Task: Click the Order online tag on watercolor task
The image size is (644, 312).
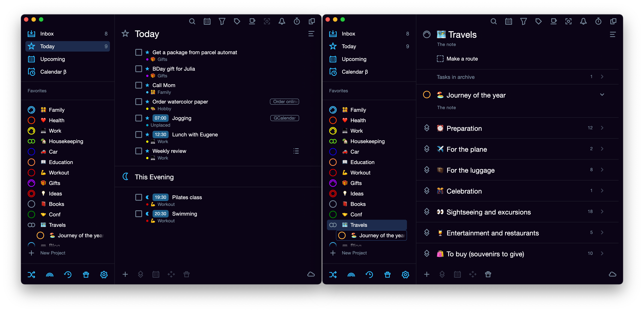Action: pyautogui.click(x=285, y=102)
